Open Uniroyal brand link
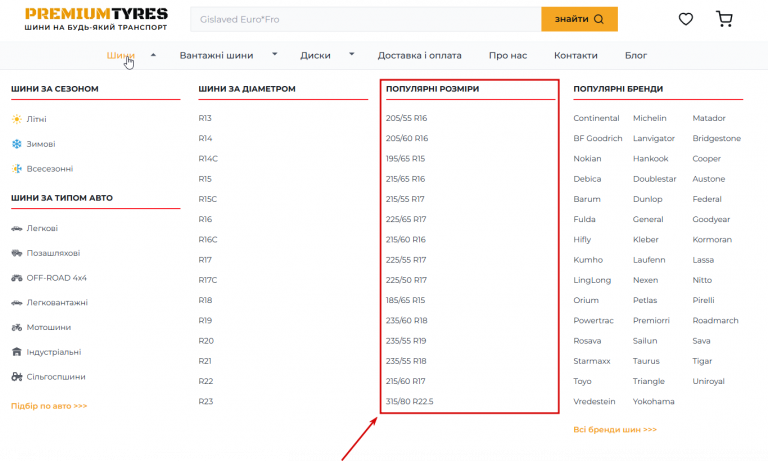768x461 pixels. click(x=708, y=381)
